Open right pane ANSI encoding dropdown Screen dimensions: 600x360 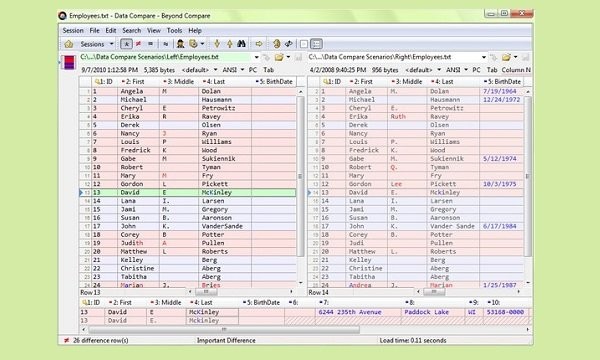click(x=457, y=70)
